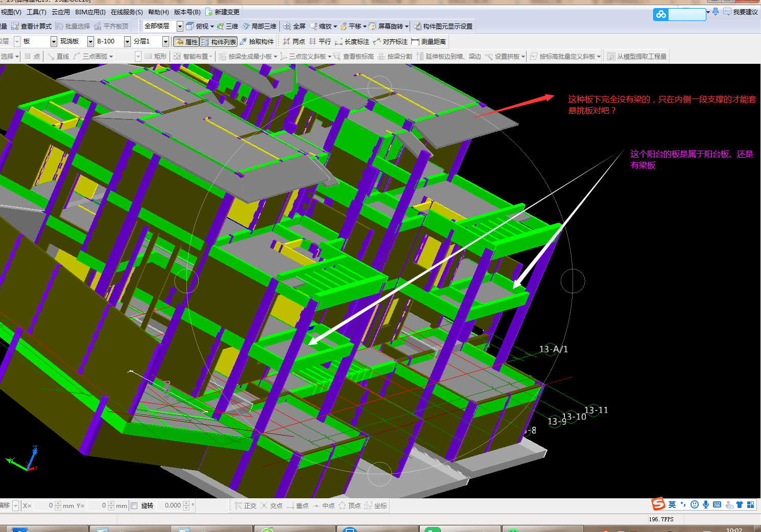Click the 对齐标注 icon
Image resolution: width=761 pixels, height=532 pixels.
[x=377, y=41]
